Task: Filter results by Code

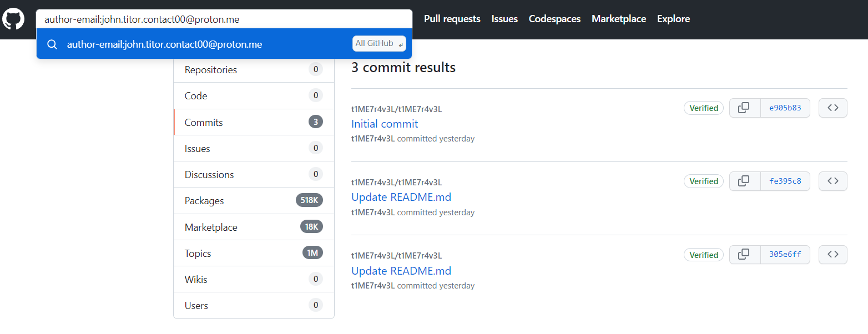Action: click(254, 96)
